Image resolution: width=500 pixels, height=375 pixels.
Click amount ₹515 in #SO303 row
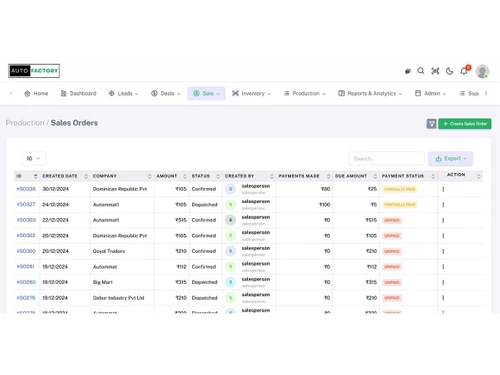pos(181,220)
